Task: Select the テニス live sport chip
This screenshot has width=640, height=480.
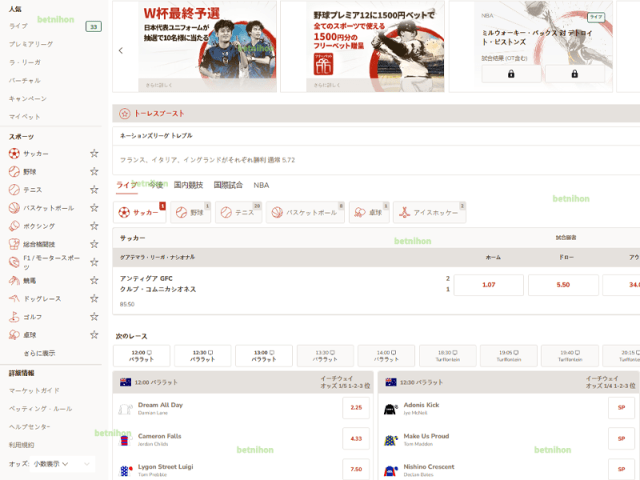Action: (239, 212)
